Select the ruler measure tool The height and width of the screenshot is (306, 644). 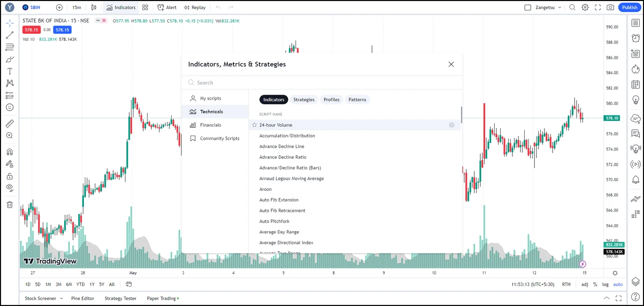pyautogui.click(x=9, y=123)
